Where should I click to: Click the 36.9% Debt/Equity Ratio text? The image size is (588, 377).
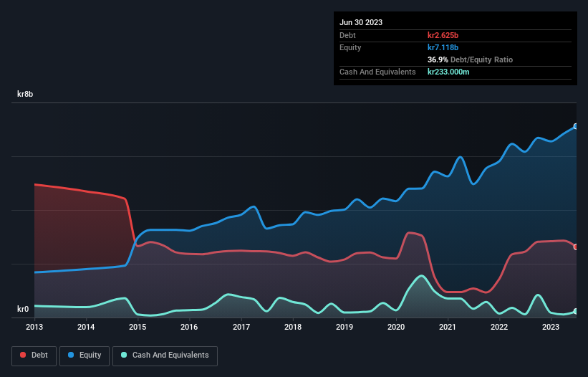click(470, 59)
